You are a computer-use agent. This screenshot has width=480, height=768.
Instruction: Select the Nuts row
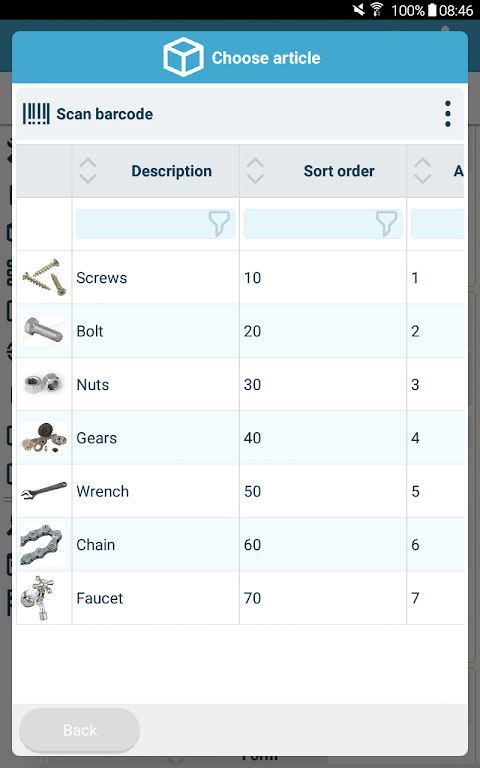[x=240, y=384]
